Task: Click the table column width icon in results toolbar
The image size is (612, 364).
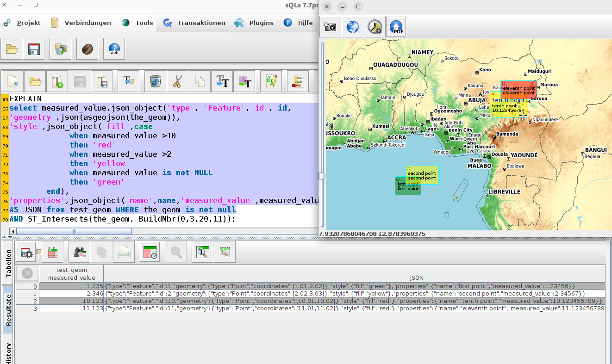Action: point(53,252)
